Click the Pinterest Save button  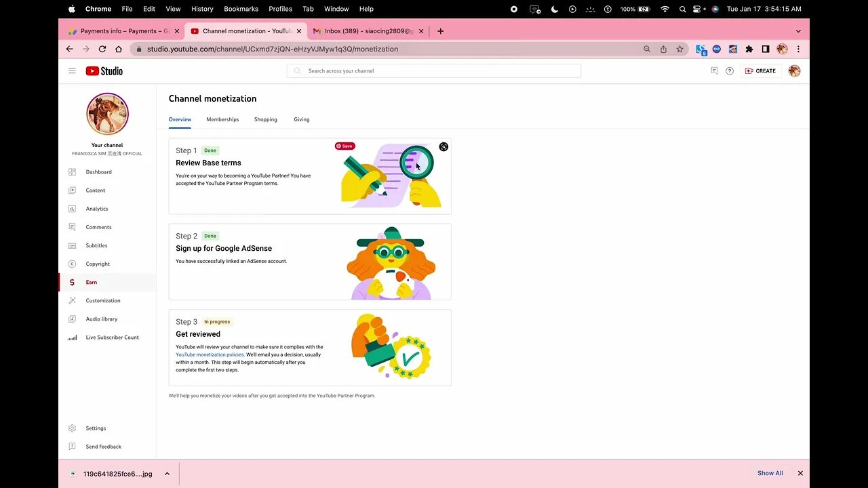pos(344,146)
